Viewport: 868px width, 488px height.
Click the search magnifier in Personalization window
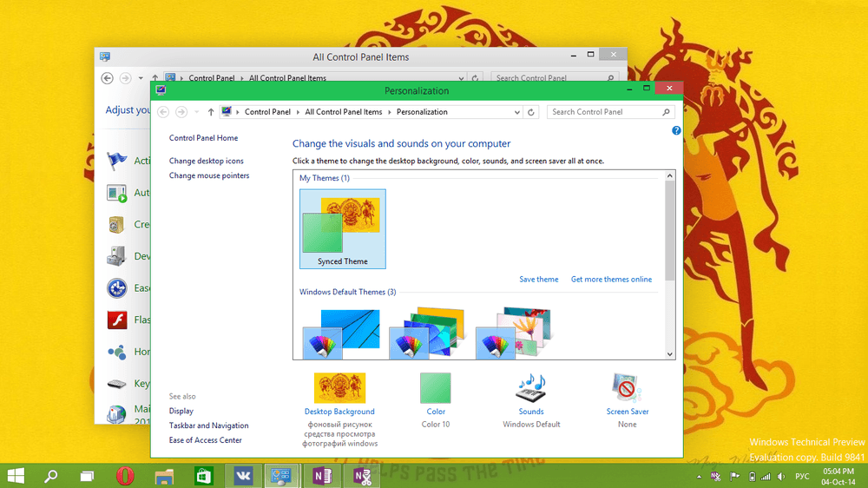666,112
